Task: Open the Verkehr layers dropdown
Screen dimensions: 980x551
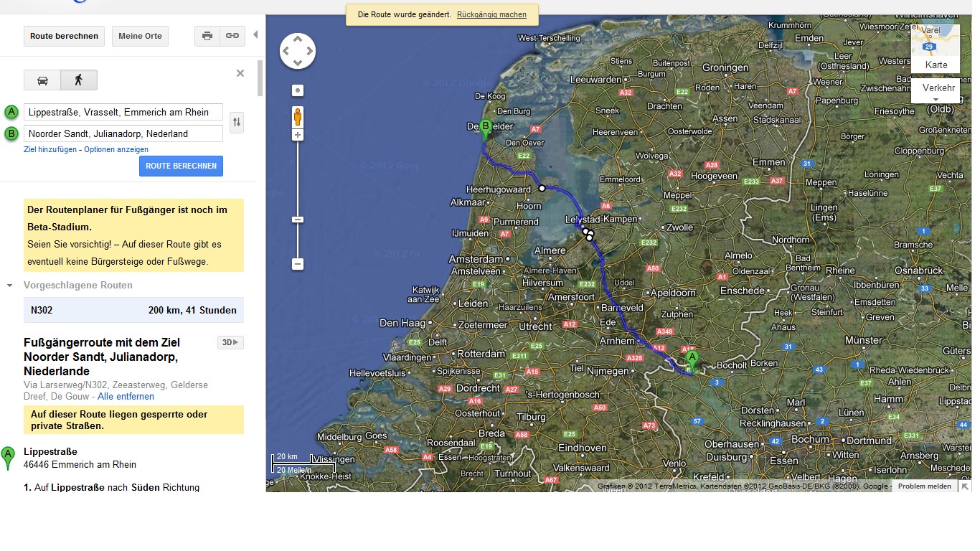Action: [936, 91]
